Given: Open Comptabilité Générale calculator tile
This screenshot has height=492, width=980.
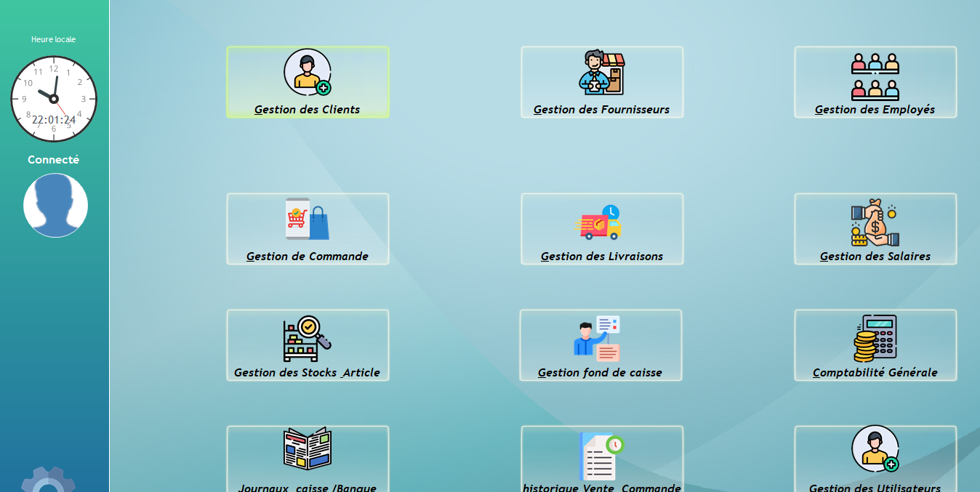Looking at the screenshot, I should point(875,345).
